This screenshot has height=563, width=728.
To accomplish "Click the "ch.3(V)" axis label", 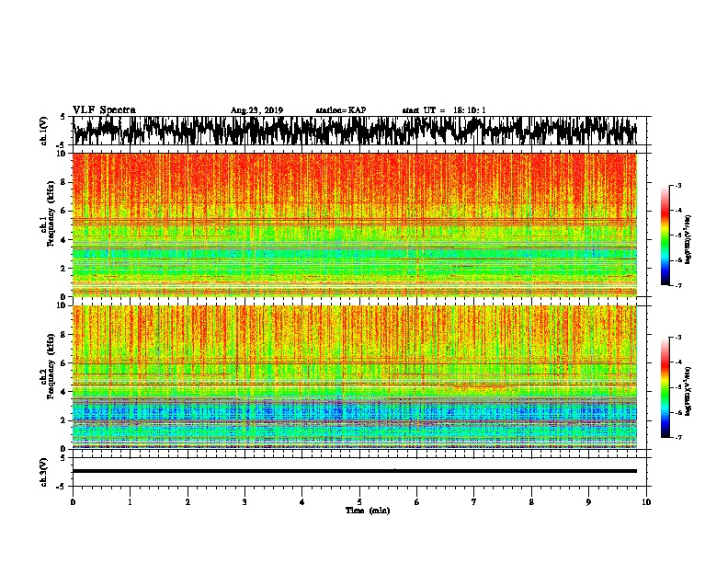I will pyautogui.click(x=43, y=472).
